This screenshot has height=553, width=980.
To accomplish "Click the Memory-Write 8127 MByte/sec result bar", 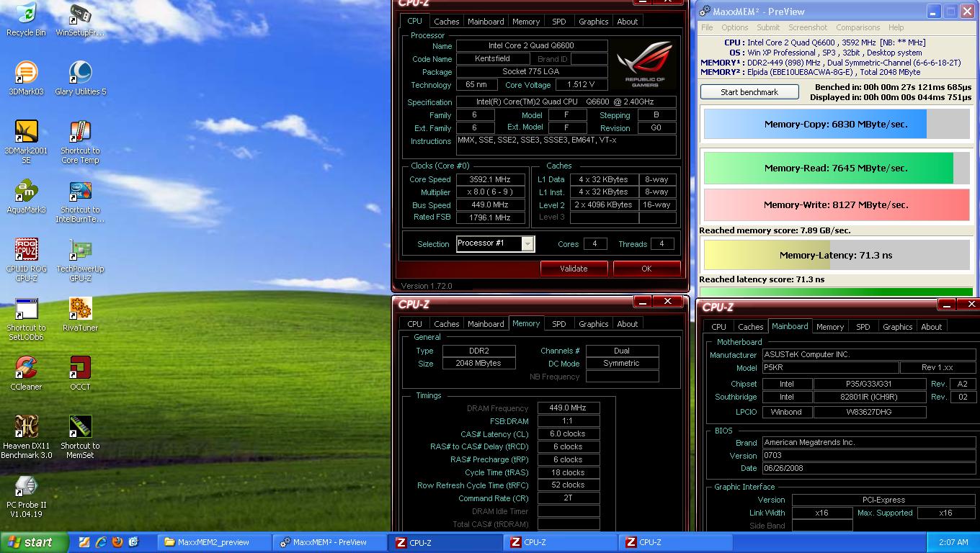I will point(837,204).
